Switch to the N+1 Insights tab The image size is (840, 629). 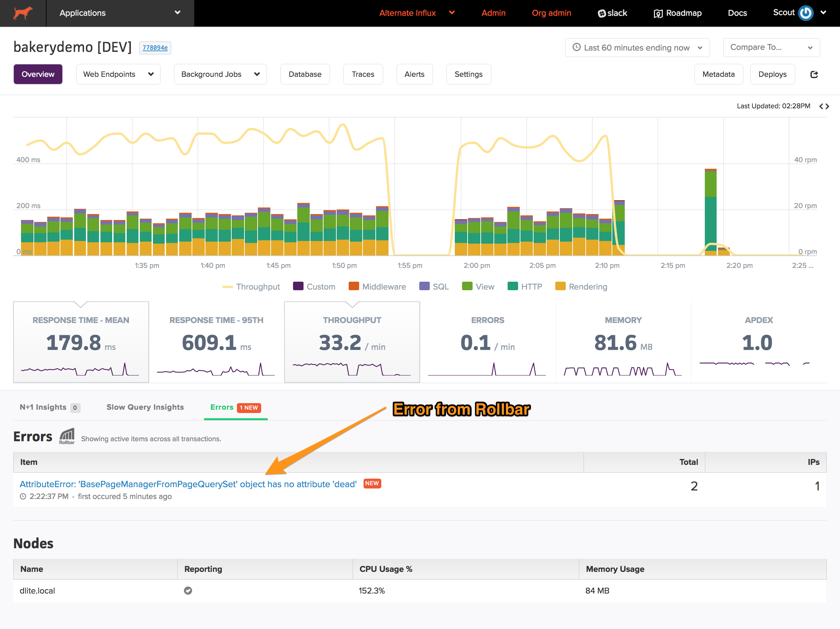tap(50, 407)
